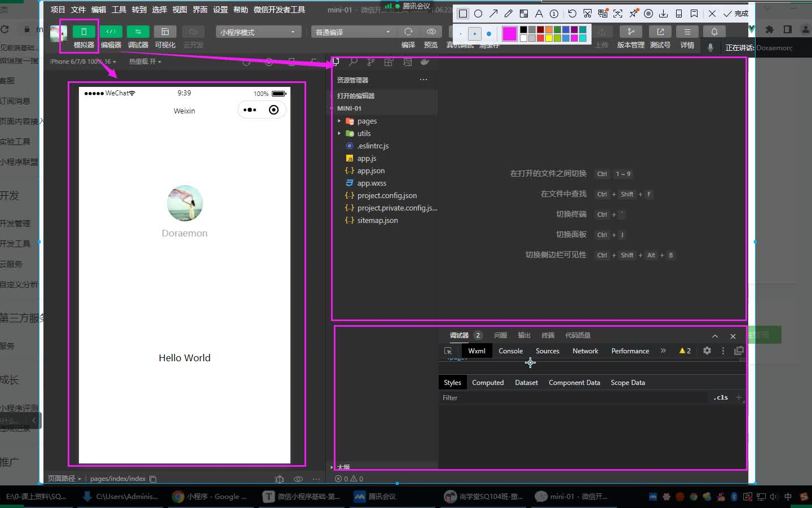Open 版本管理 version control

click(630, 32)
